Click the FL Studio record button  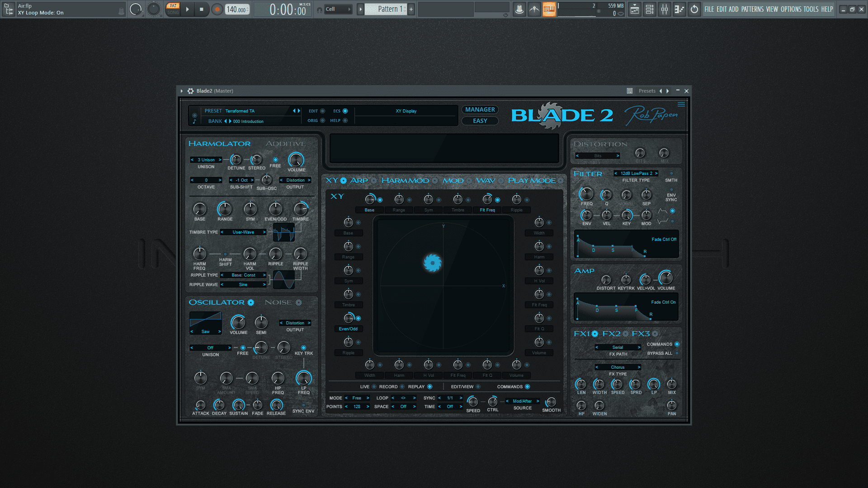tap(217, 9)
